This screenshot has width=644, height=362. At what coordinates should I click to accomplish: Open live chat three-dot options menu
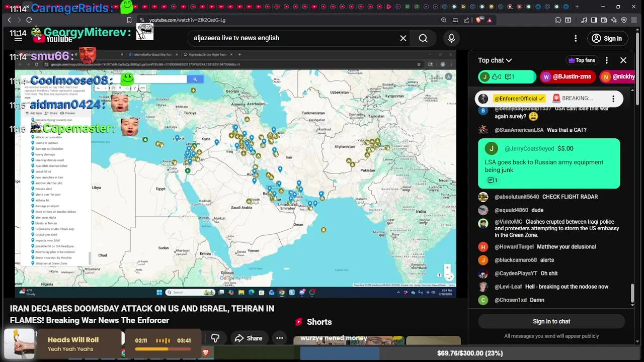tap(607, 60)
